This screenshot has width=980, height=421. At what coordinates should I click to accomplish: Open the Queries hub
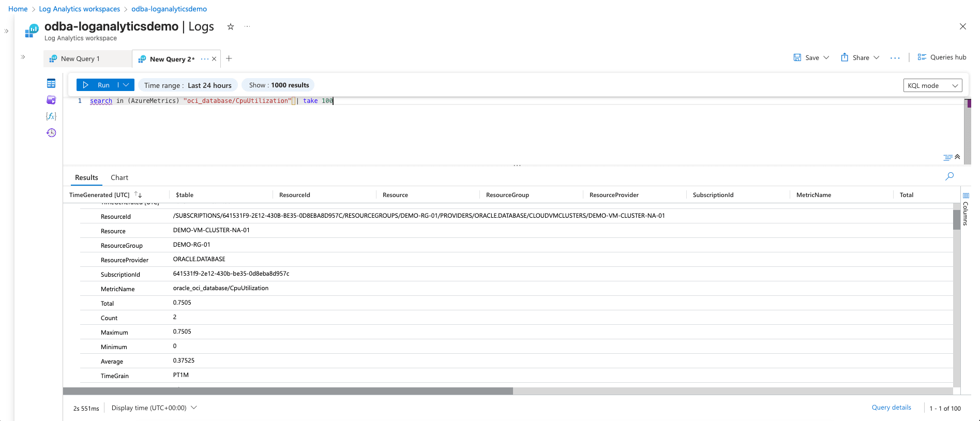pyautogui.click(x=942, y=57)
